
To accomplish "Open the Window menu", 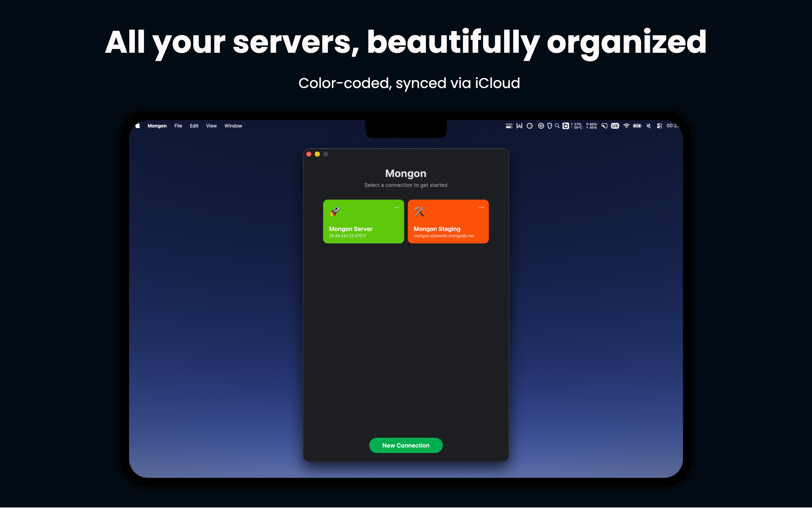I will (233, 126).
